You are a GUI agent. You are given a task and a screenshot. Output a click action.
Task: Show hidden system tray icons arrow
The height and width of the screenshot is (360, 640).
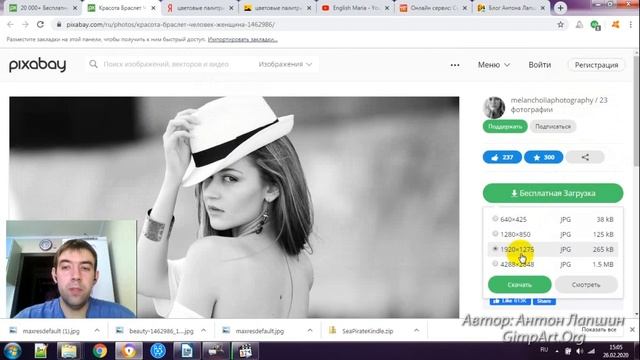(x=557, y=351)
